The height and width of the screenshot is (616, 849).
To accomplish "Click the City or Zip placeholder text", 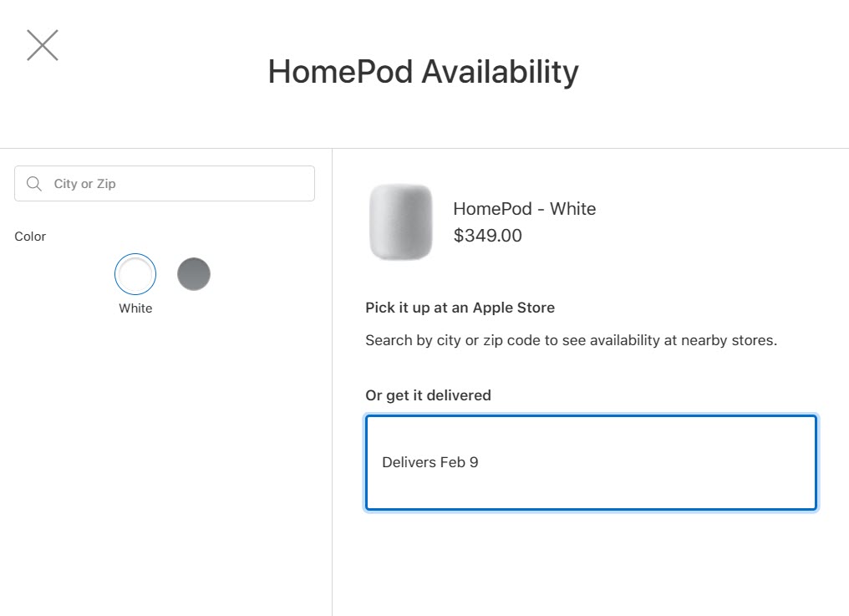I will click(84, 184).
